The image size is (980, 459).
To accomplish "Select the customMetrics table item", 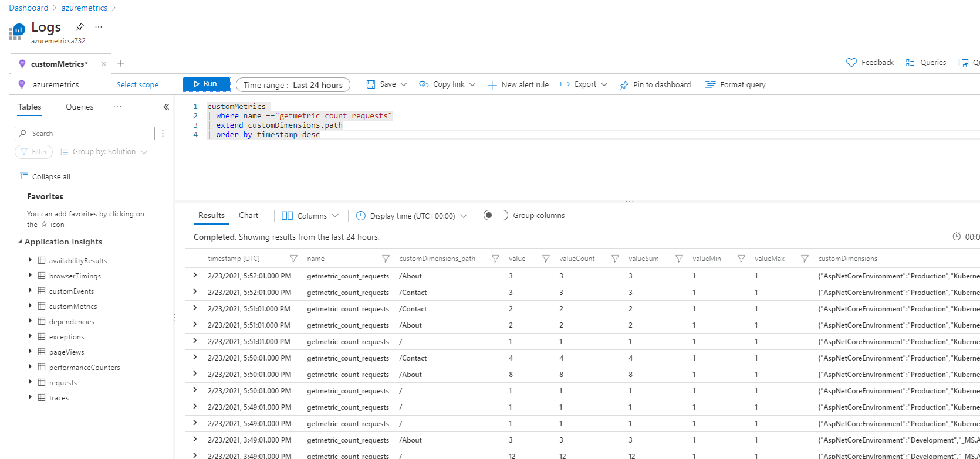I will click(73, 307).
